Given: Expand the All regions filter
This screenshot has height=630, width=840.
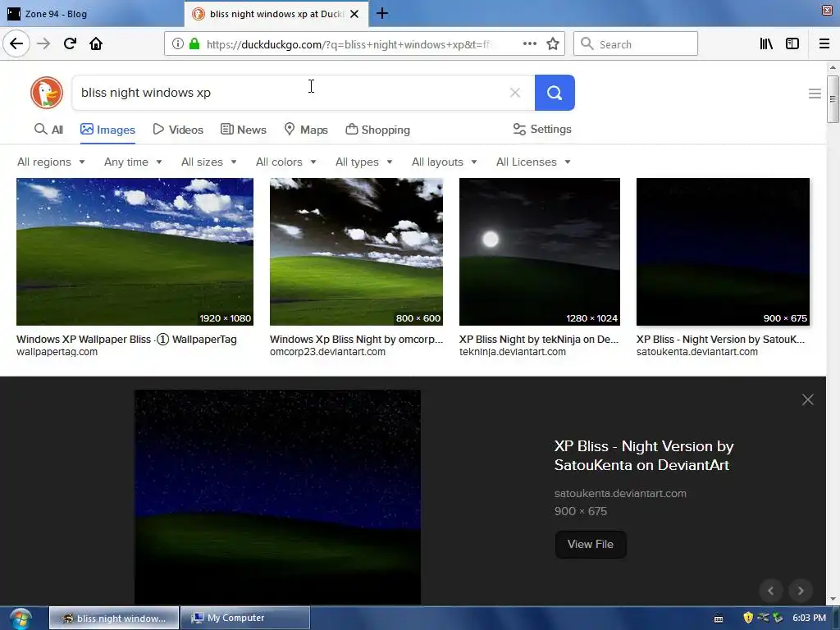Looking at the screenshot, I should pos(51,162).
